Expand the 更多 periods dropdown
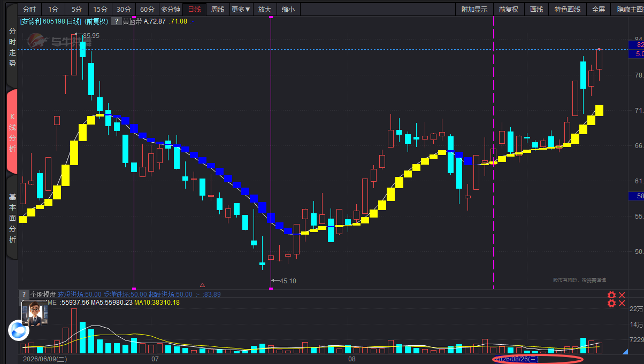This screenshot has width=644, height=364. [x=241, y=9]
